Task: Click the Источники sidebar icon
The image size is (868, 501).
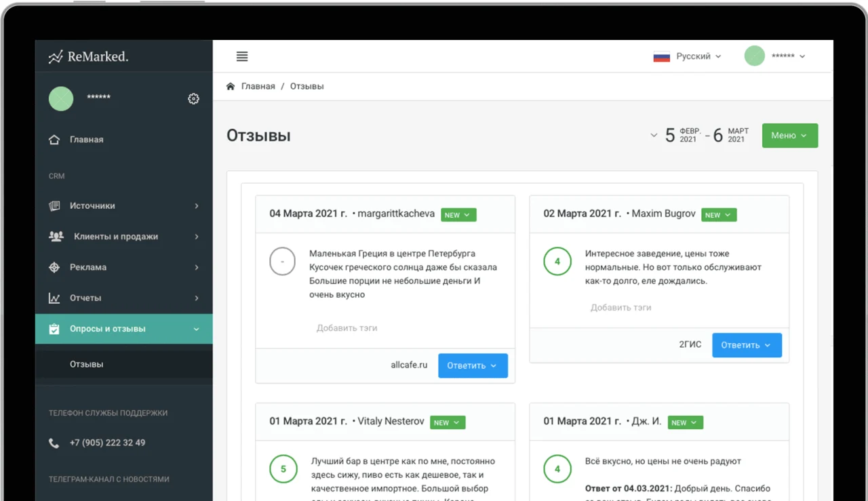Action: click(x=55, y=205)
